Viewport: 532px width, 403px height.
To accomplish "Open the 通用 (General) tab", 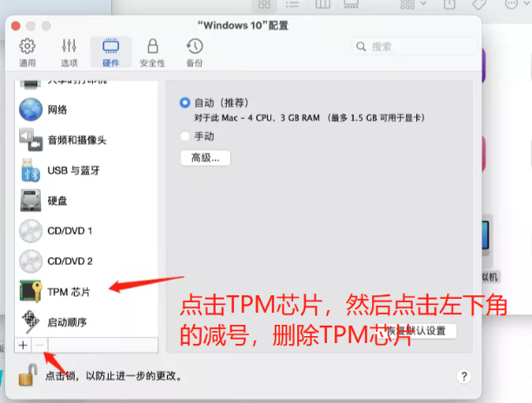I will [27, 52].
